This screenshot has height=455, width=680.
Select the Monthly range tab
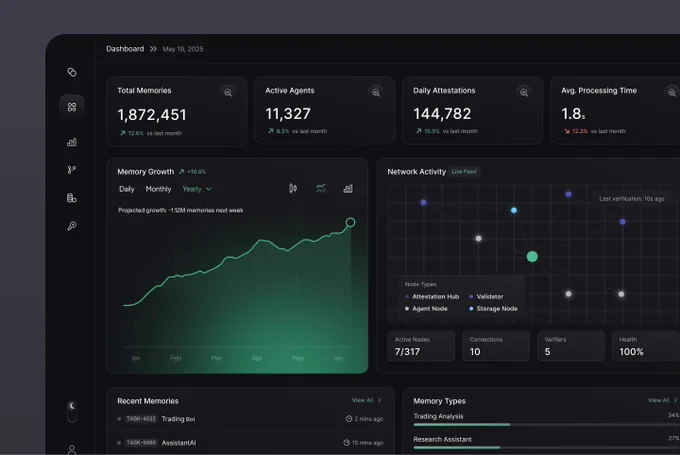coord(158,189)
